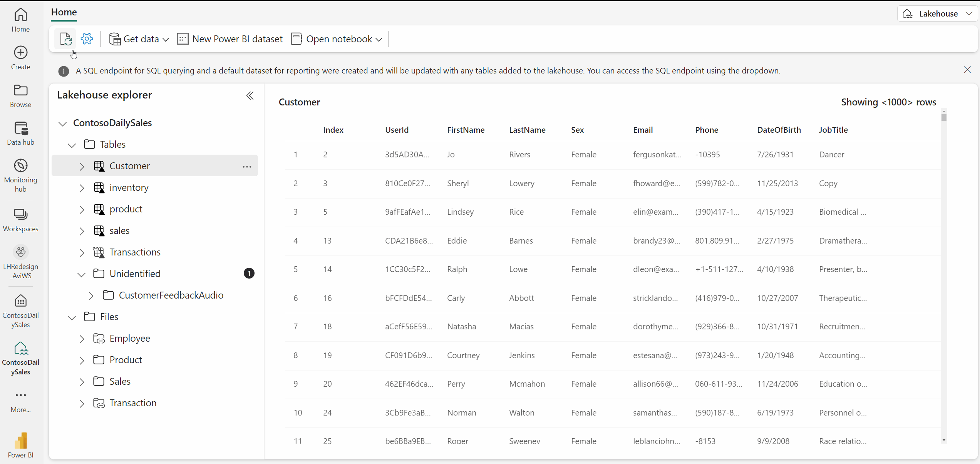This screenshot has height=464, width=980.
Task: Click the Get data icon
Action: point(115,38)
